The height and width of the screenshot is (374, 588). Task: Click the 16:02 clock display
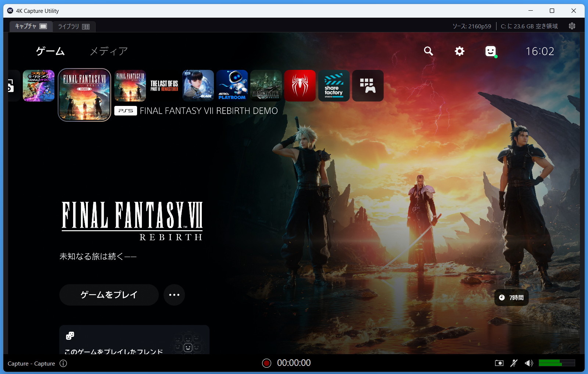point(540,51)
